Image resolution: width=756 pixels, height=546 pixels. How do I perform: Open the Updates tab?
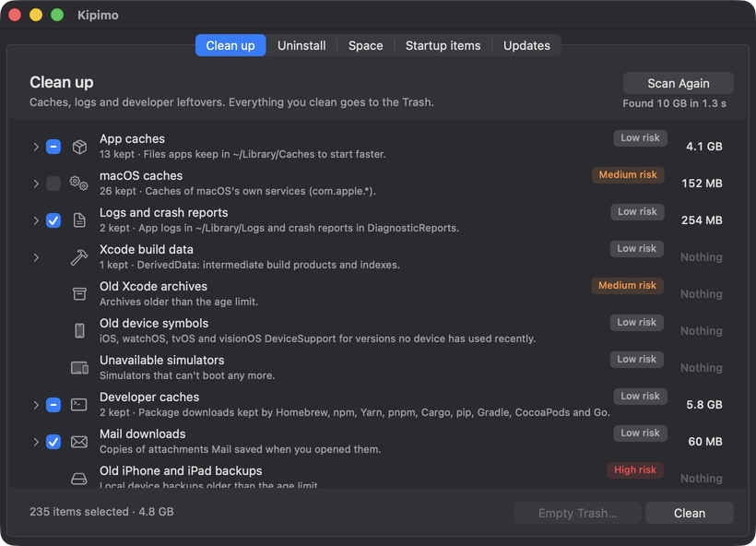tap(526, 45)
